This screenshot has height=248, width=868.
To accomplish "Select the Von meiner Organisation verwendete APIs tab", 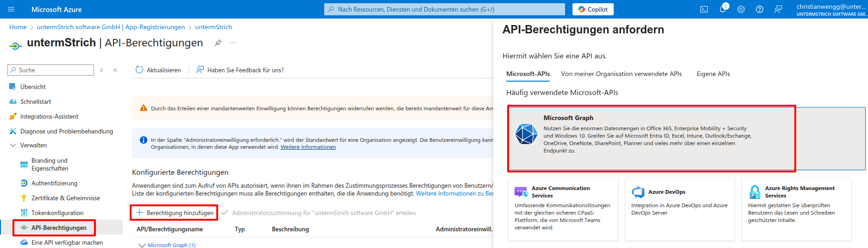I will click(621, 74).
